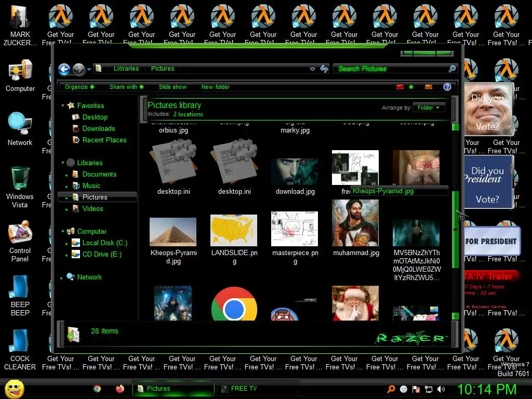Screen dimensions: 532x399
Task: Open the Organize menu
Action: (x=79, y=87)
